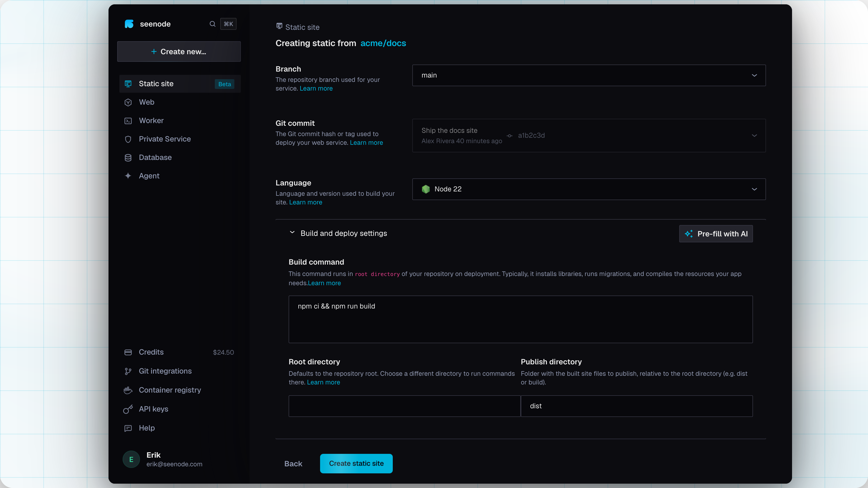Click the 'root directory' code text

tap(377, 274)
